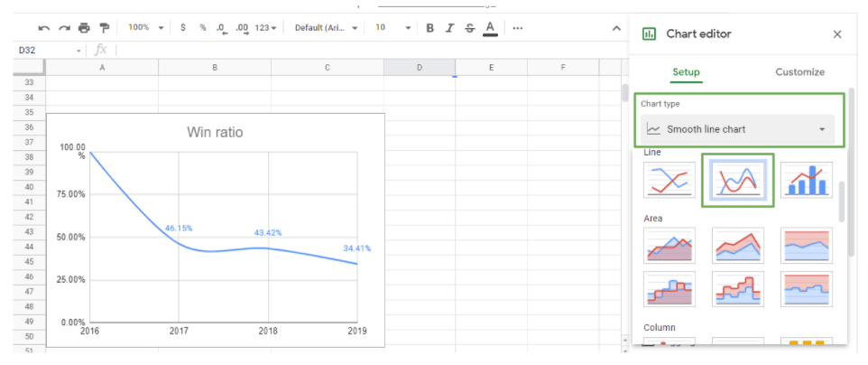Collapse the toolbar with the up chevron
Viewport: 868px width, 365px height.
point(616,28)
